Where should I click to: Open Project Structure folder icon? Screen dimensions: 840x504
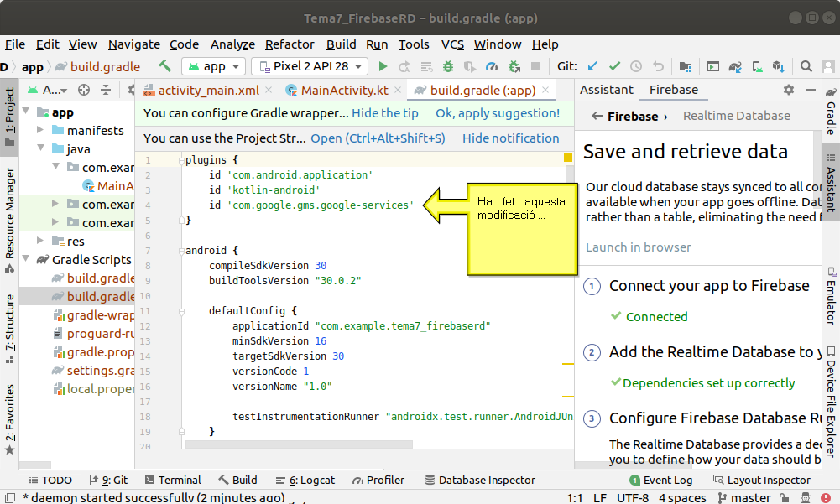[686, 66]
